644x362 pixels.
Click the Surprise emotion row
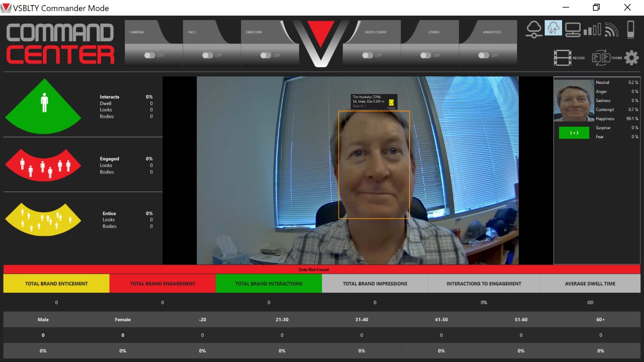tap(617, 128)
